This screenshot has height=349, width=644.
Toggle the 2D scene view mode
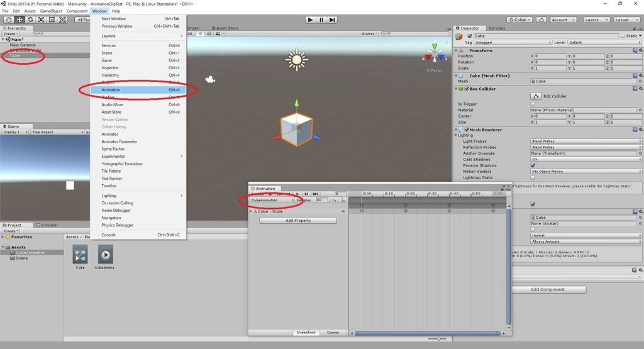(190, 34)
